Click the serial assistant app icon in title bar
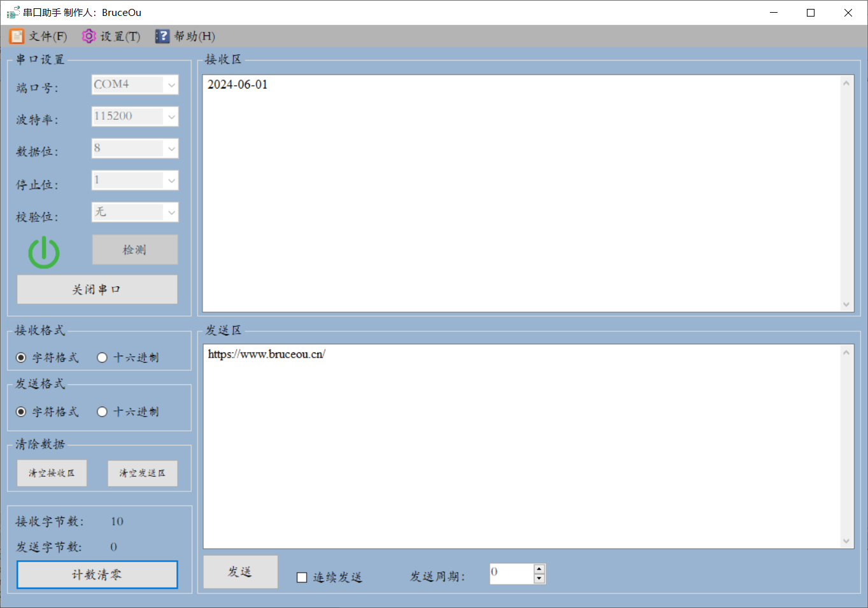868x608 pixels. [x=13, y=12]
